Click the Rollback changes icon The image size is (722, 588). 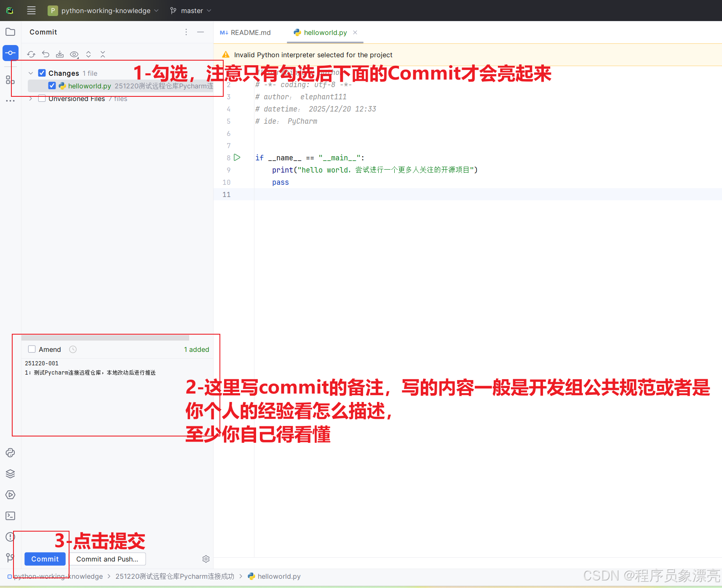tap(45, 54)
